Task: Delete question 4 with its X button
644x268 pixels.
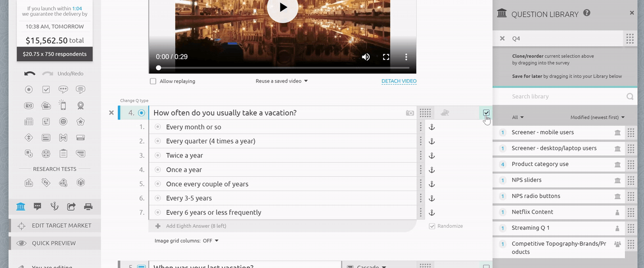Action: tap(111, 113)
